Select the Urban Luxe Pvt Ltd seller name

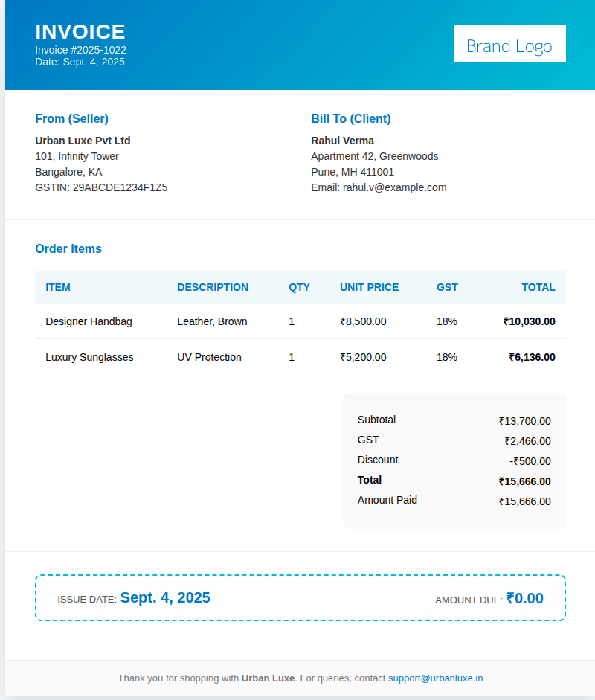(x=83, y=141)
